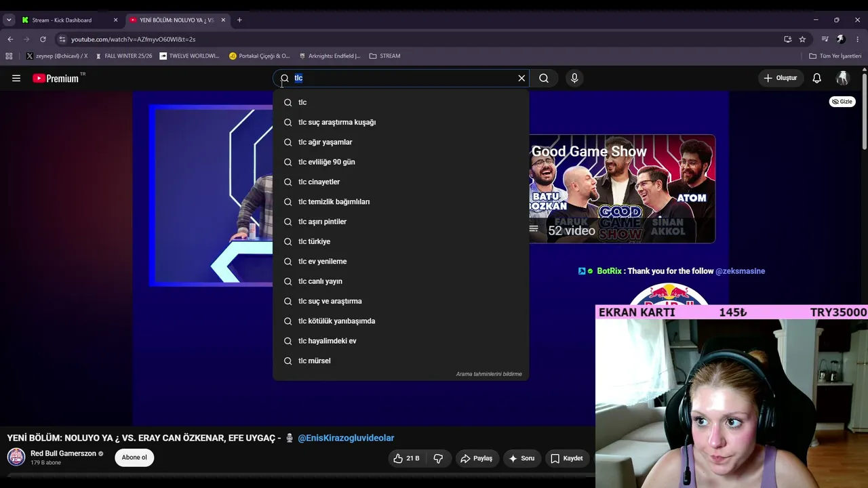Go back with the browser back arrow
This screenshot has width=868, height=488.
(10, 39)
